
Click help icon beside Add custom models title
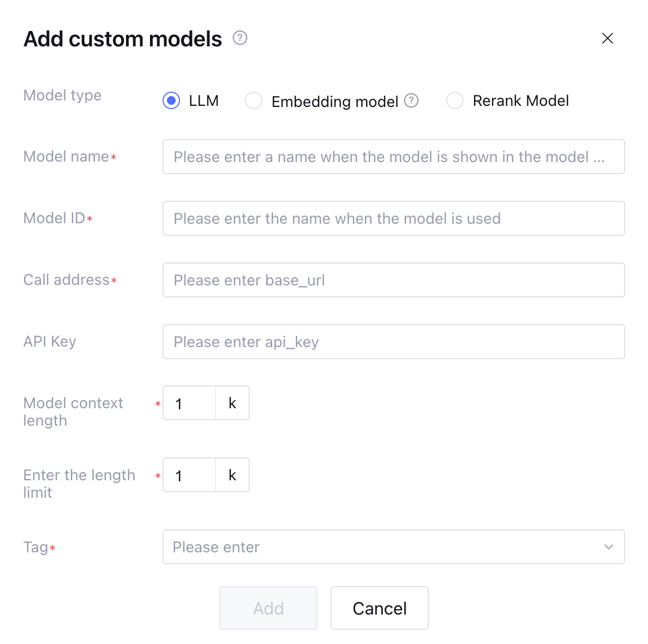coord(240,38)
